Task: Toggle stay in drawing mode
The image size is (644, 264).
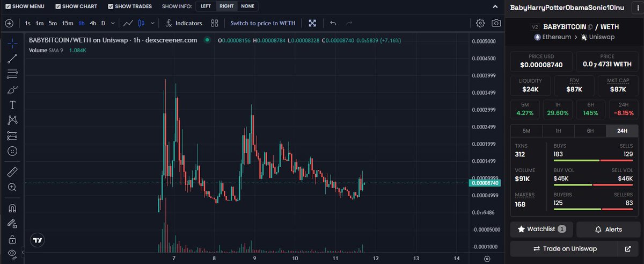Action: (x=13, y=223)
